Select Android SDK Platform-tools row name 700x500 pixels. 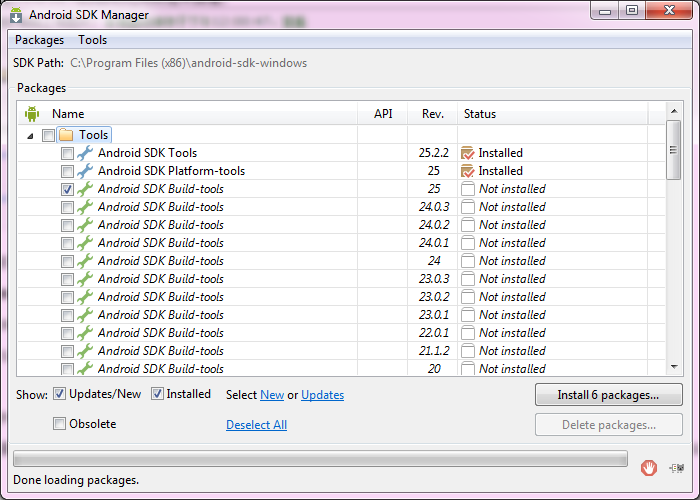(171, 171)
